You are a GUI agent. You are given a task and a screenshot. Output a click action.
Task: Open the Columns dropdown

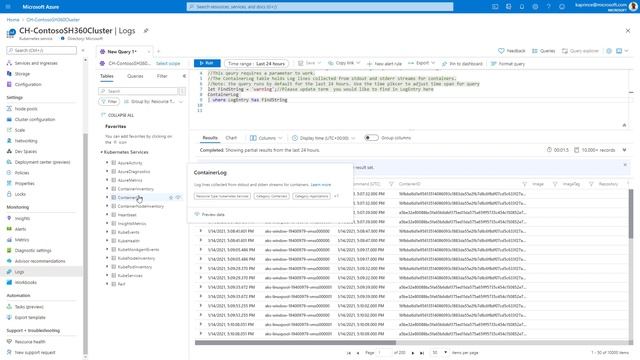click(x=266, y=138)
